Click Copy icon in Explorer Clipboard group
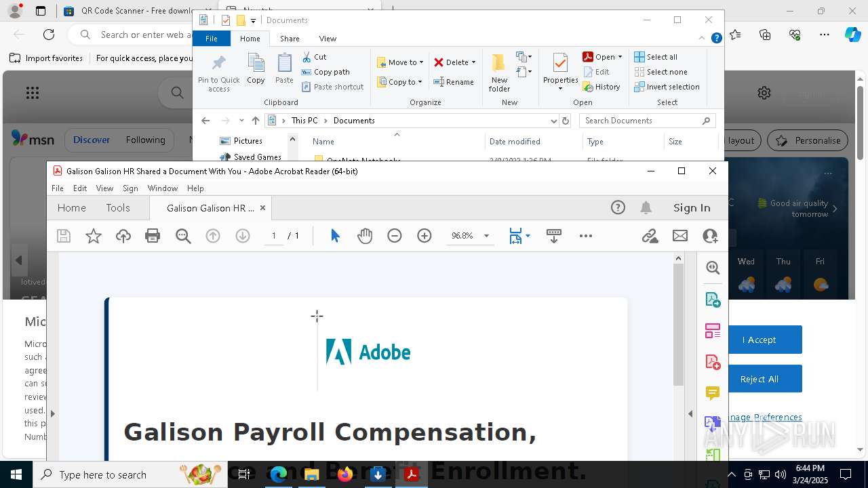Viewport: 868px width, 488px height. [256, 68]
